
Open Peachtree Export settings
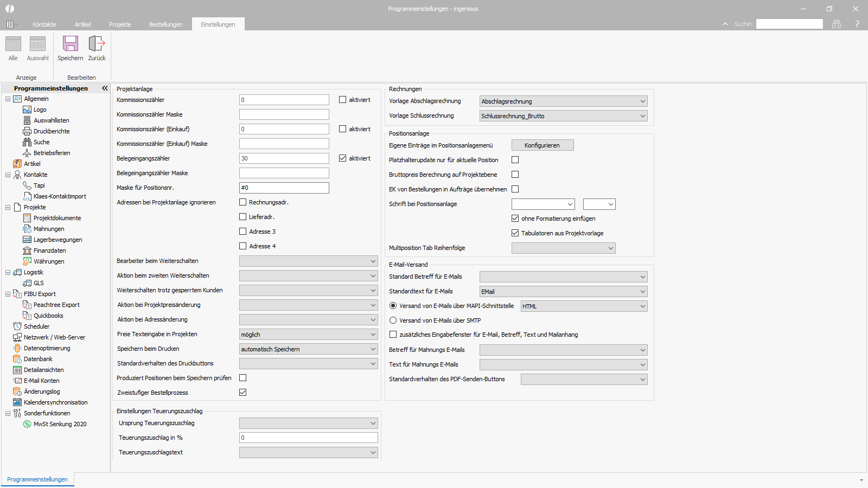coord(56,305)
